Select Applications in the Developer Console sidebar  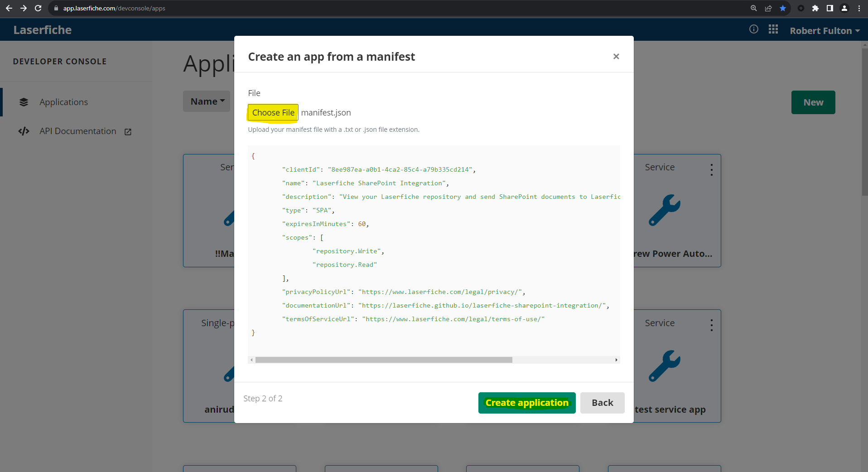click(x=63, y=102)
